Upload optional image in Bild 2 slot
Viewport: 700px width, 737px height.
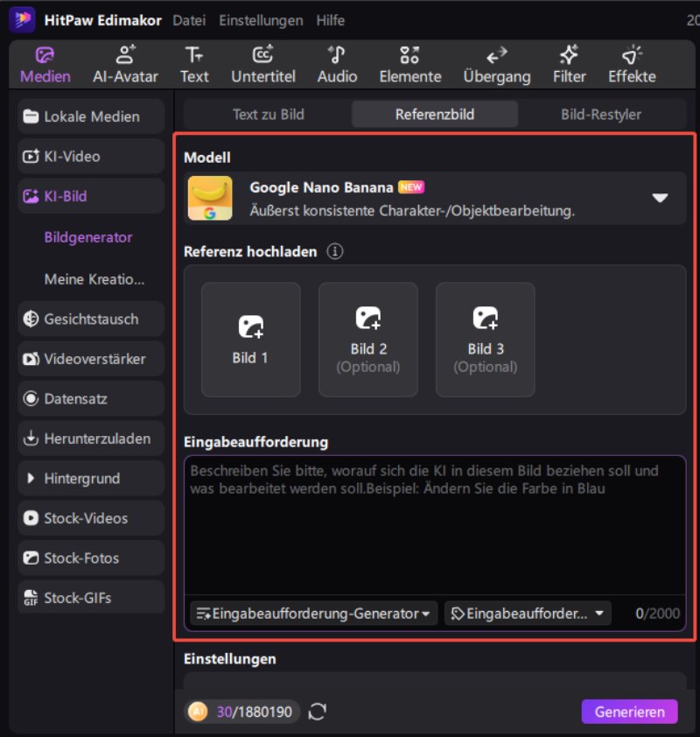coord(367,340)
